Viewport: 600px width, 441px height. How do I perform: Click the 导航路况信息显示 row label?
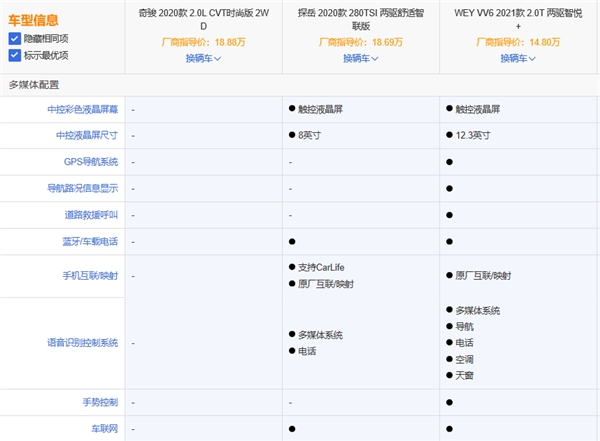83,188
